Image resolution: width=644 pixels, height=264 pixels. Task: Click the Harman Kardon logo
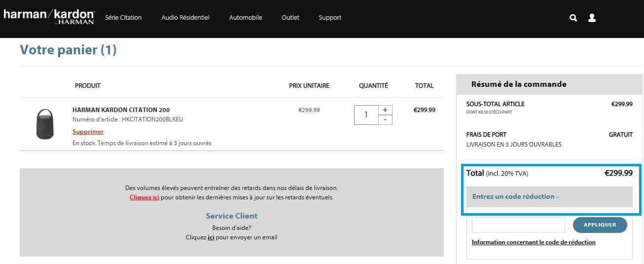pyautogui.click(x=49, y=17)
